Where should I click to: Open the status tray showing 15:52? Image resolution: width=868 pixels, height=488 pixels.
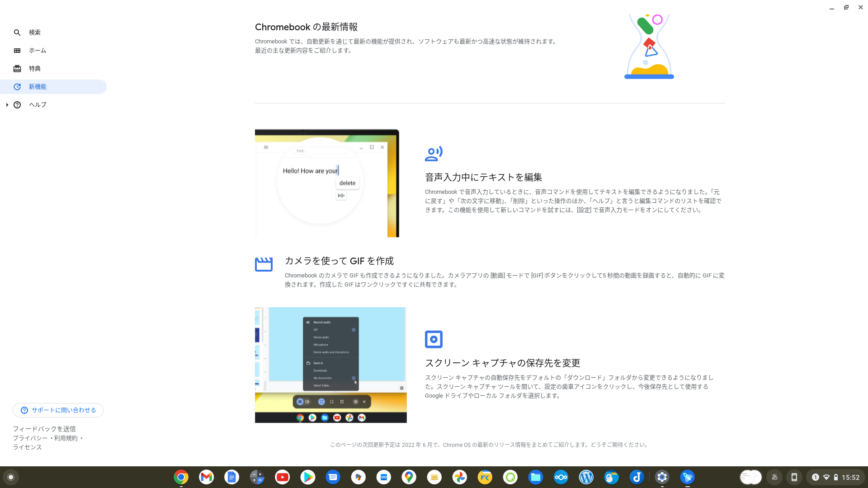click(835, 477)
